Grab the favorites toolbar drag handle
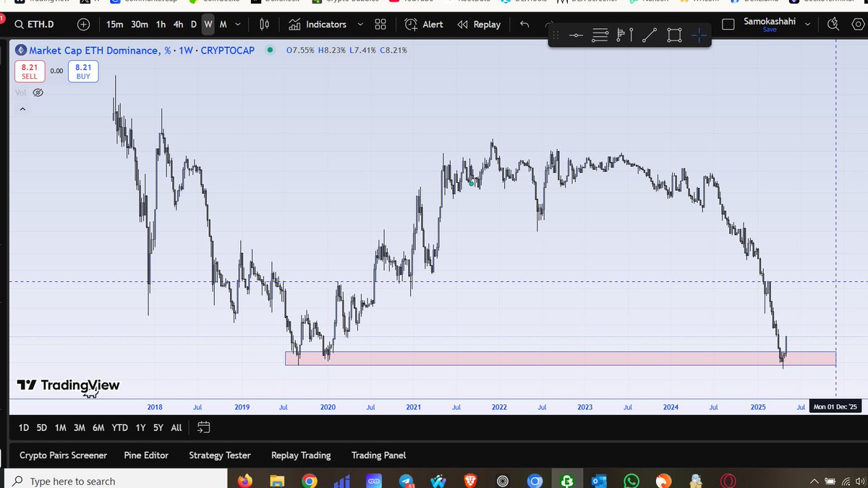The width and height of the screenshot is (868, 488). (x=556, y=35)
